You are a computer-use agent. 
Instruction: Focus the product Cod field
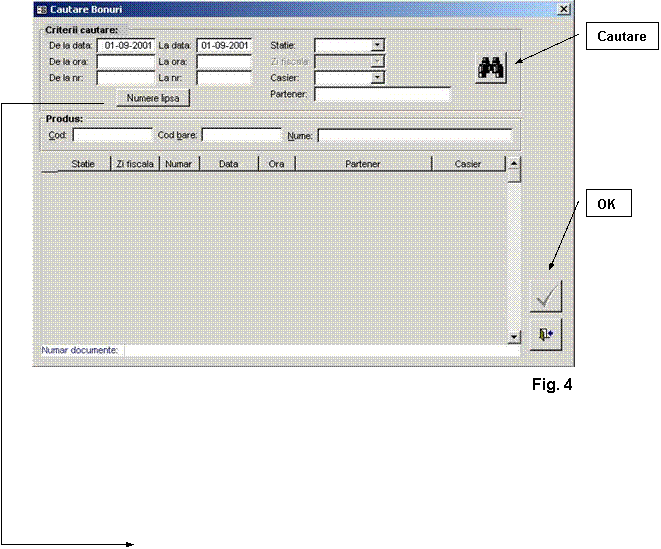[x=113, y=135]
